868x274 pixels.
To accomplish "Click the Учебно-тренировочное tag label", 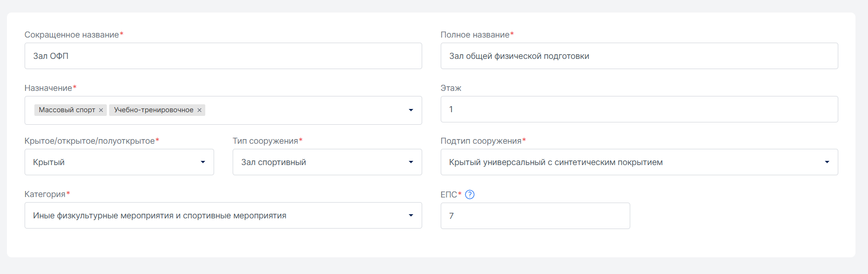I will (x=154, y=110).
